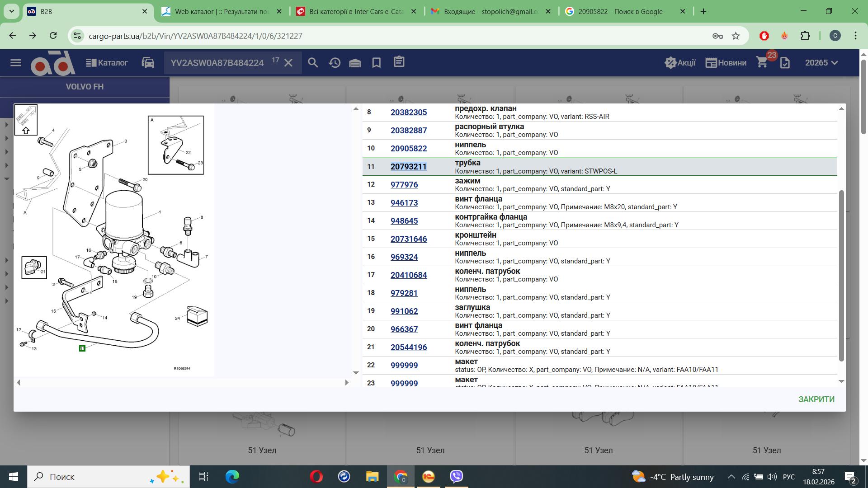Open the Новини news section

coord(726,63)
